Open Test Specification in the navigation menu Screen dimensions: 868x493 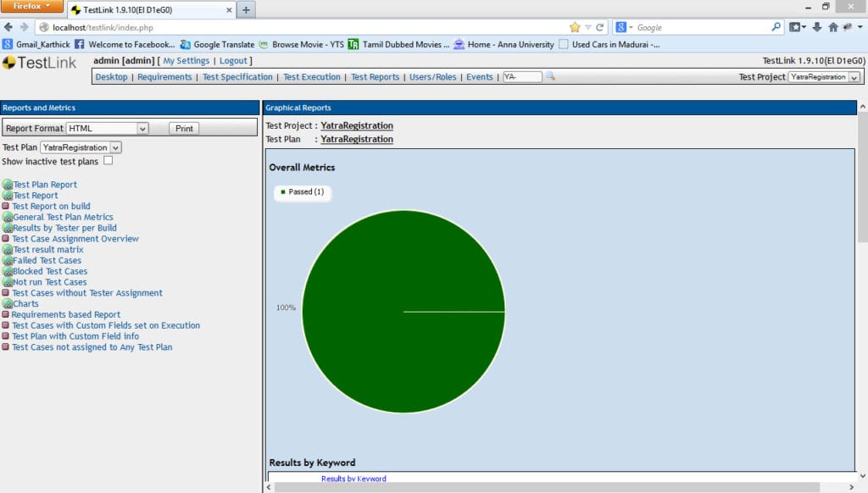click(237, 77)
